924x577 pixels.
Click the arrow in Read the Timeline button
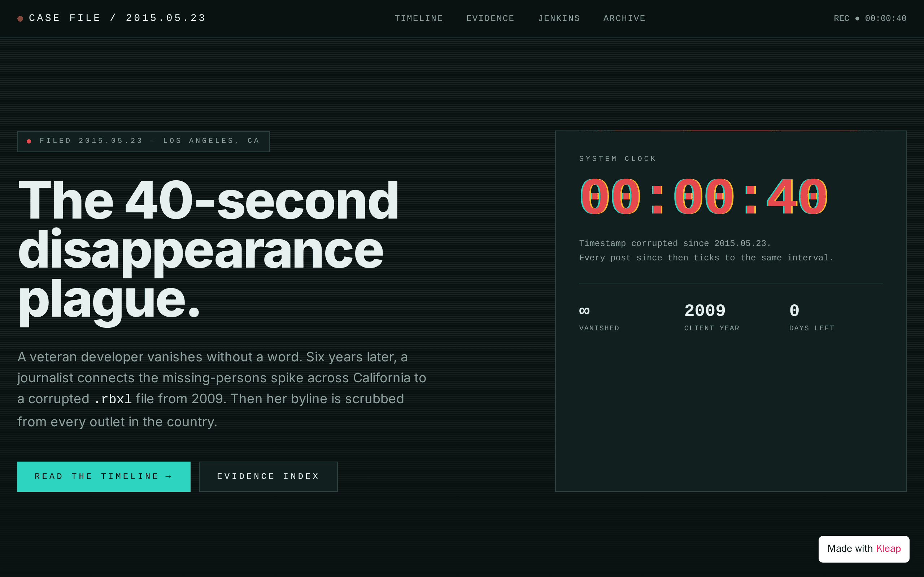tap(169, 476)
